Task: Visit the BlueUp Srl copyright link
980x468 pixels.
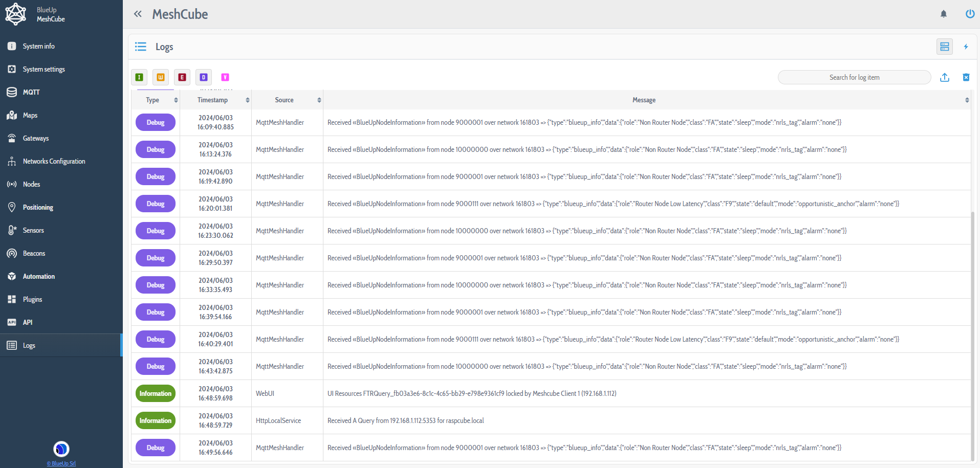Action: click(x=61, y=463)
